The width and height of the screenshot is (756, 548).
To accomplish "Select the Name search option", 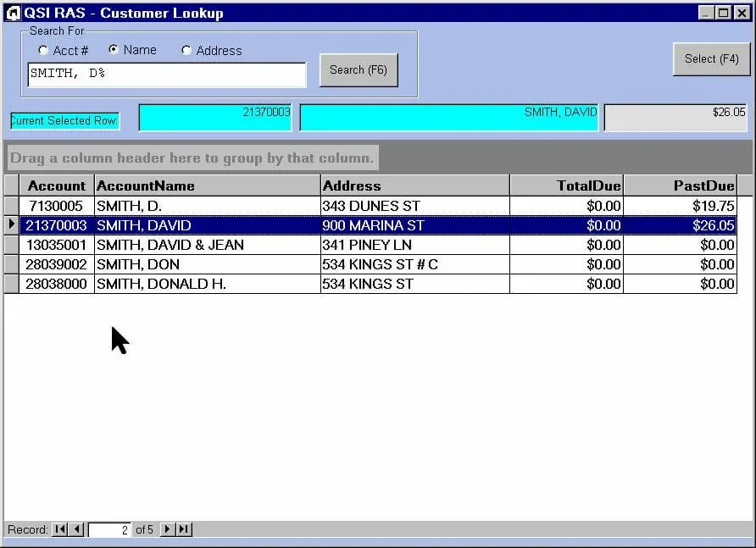I will pyautogui.click(x=114, y=49).
